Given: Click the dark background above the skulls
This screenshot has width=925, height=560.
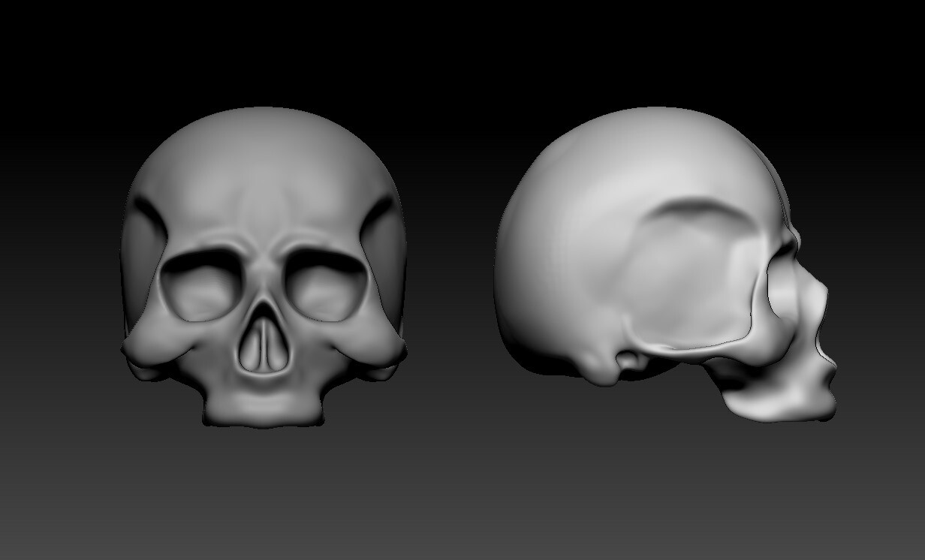Looking at the screenshot, I should 450,45.
